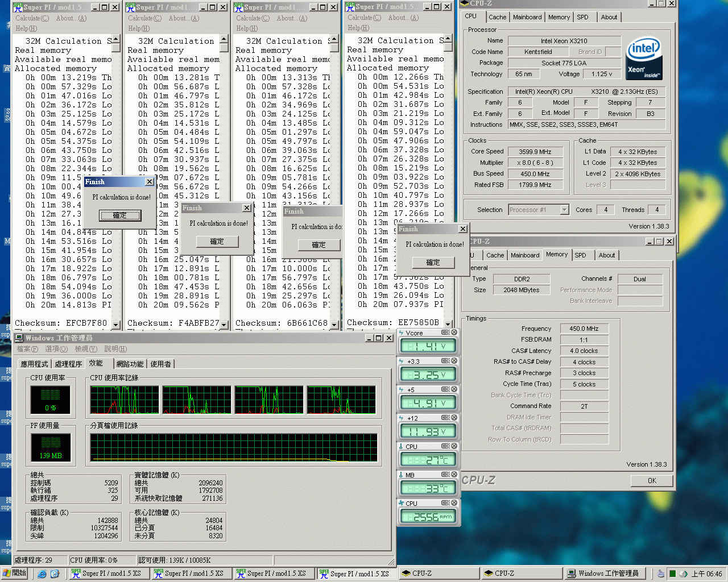
Task: Open Help menu in F4ABFB27 Super PI window
Action: coord(138,28)
